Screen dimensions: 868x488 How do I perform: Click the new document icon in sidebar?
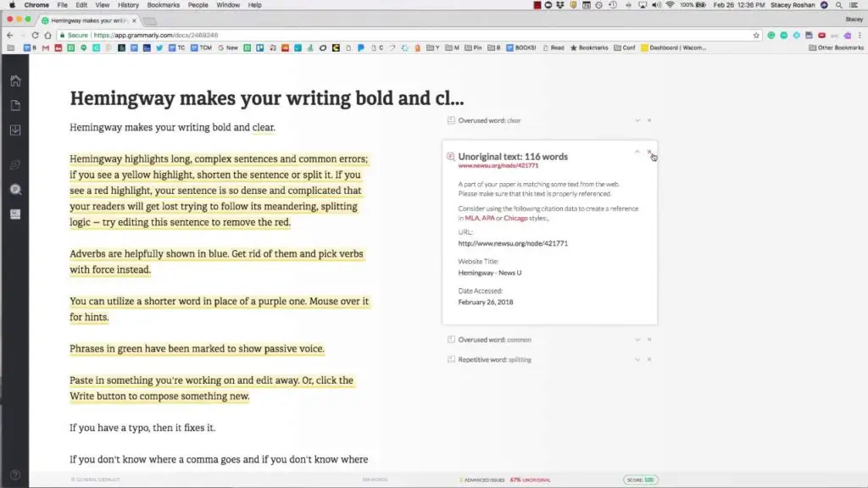(15, 105)
